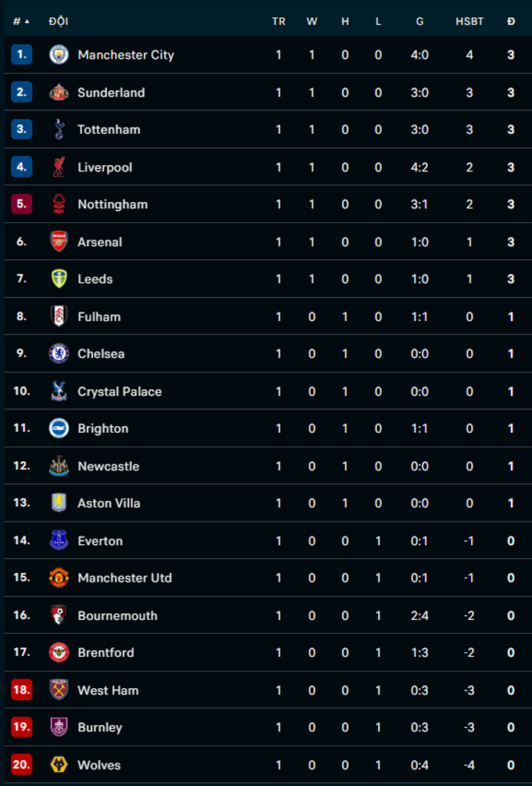The height and width of the screenshot is (786, 532).
Task: Sort table by the # rank arrow
Action: pyautogui.click(x=21, y=22)
